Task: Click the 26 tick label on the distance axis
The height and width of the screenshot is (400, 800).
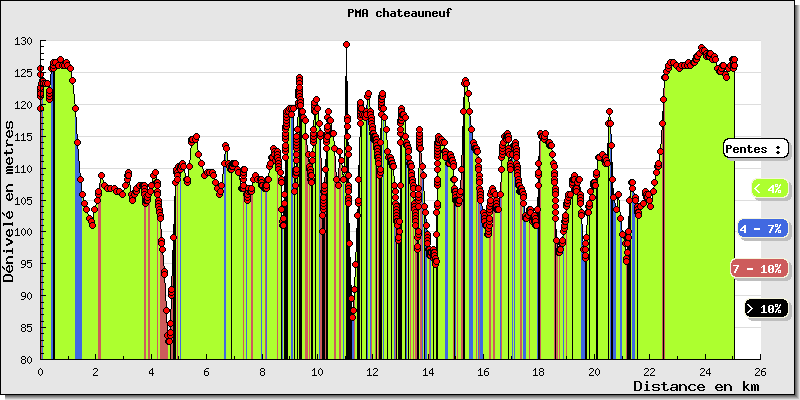Action: [761, 371]
